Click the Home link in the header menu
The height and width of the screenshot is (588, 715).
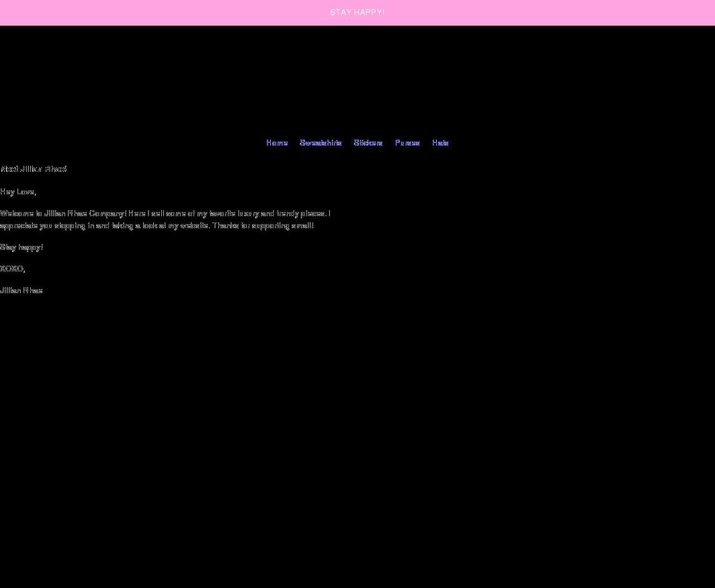click(x=276, y=142)
